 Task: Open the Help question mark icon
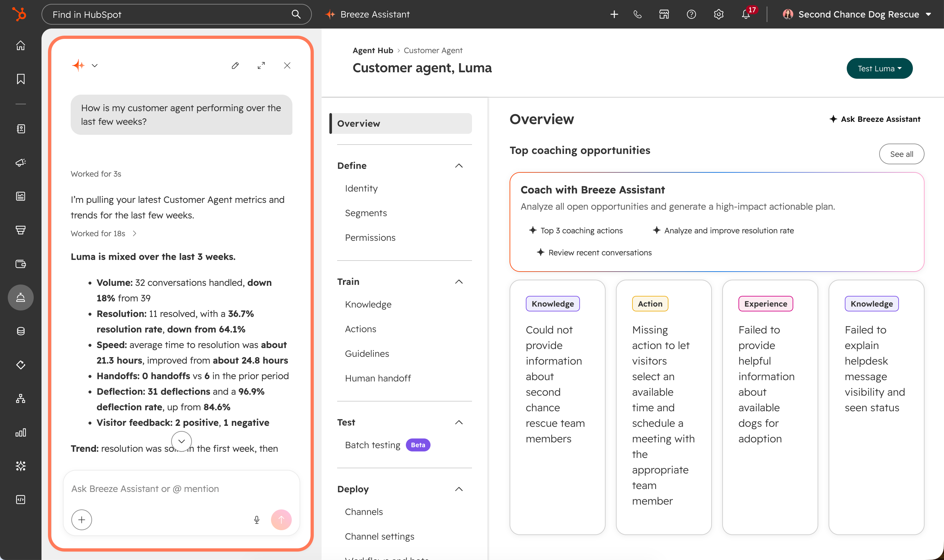click(x=691, y=14)
